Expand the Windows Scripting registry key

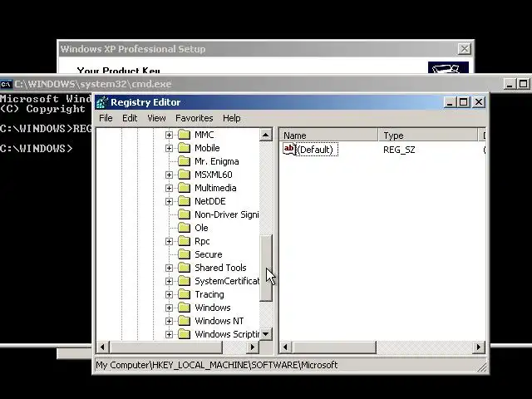click(x=169, y=334)
